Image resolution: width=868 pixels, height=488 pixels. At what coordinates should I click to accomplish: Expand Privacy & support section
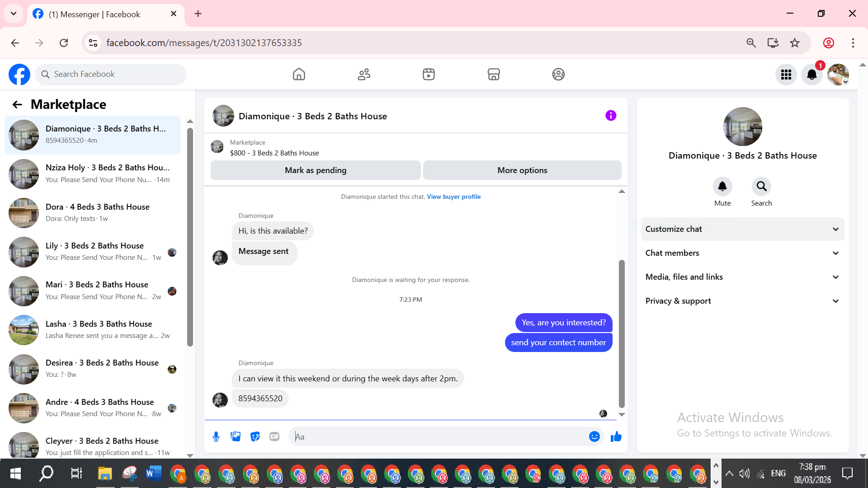[742, 301]
